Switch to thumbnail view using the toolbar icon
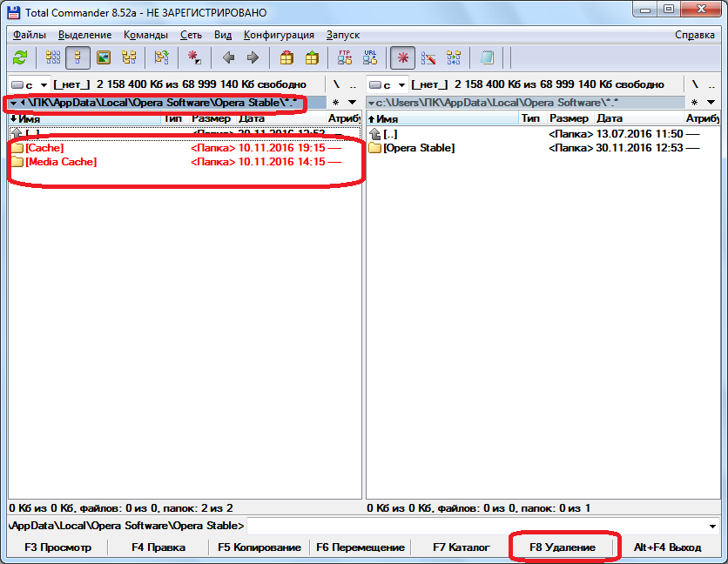Image resolution: width=728 pixels, height=564 pixels. tap(104, 57)
